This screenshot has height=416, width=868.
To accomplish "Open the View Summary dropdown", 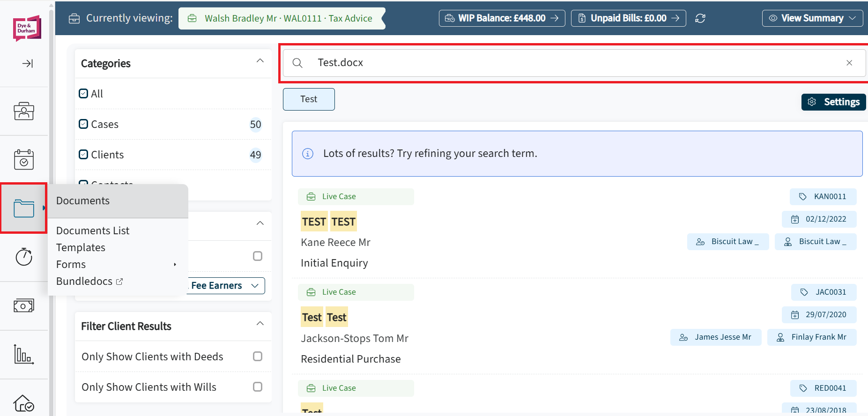I will click(812, 18).
